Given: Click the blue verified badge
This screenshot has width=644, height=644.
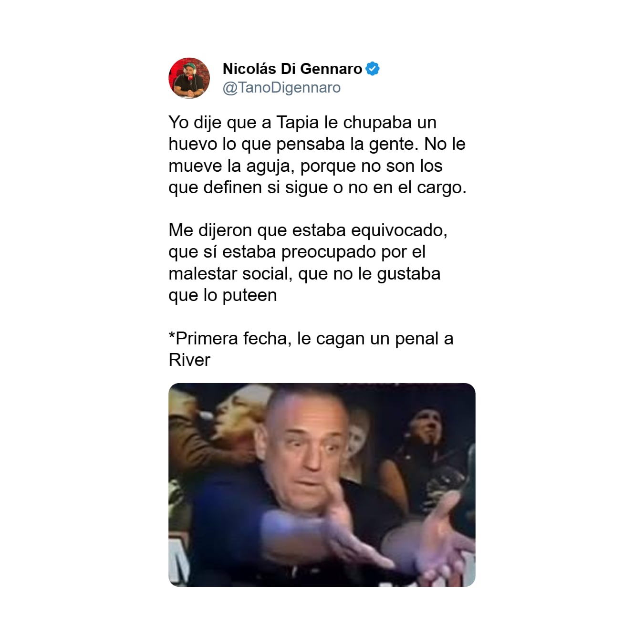Looking at the screenshot, I should 373,69.
